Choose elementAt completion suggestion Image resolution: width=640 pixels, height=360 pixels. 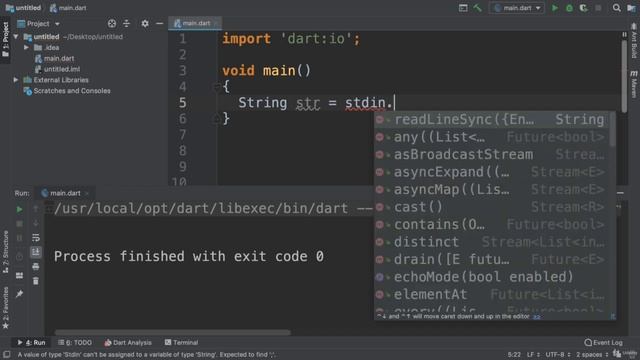click(492, 294)
